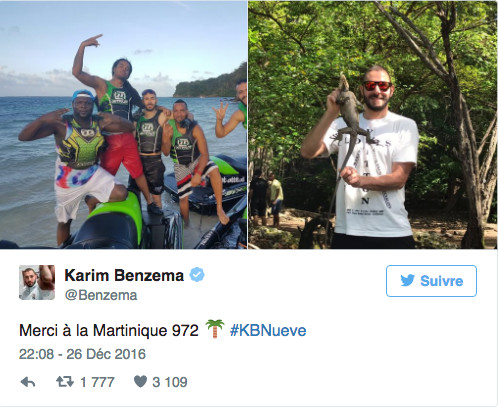Follow the account with the Suivre button
Screen dimensions: 499x407
(431, 281)
